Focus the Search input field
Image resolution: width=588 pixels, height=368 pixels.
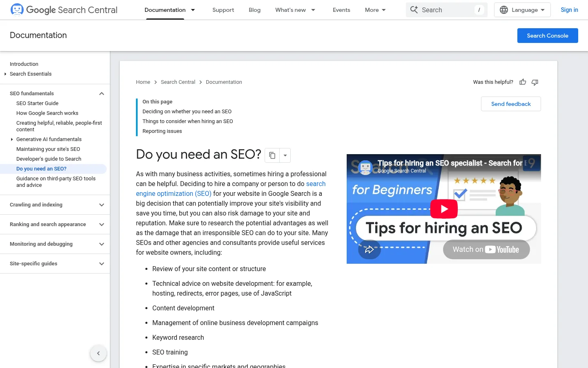coord(447,10)
